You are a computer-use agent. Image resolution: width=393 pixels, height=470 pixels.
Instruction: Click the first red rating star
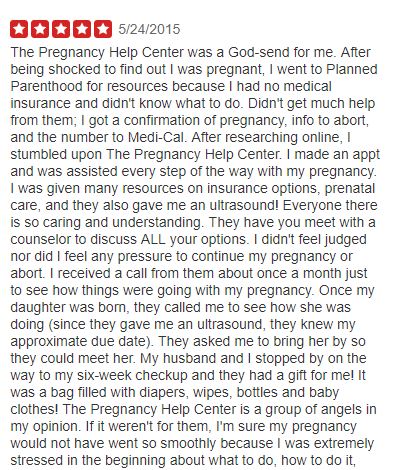[x=19, y=29]
